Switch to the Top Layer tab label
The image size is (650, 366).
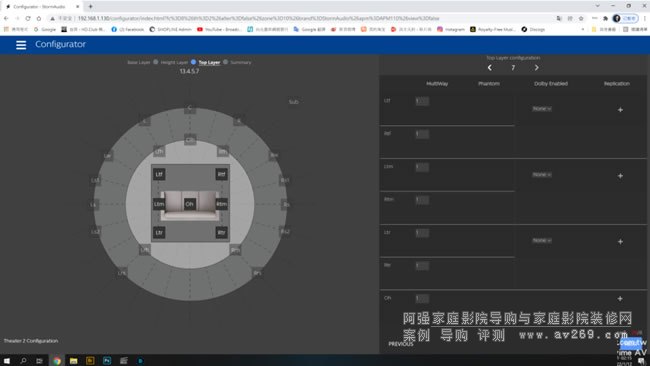pyautogui.click(x=209, y=62)
